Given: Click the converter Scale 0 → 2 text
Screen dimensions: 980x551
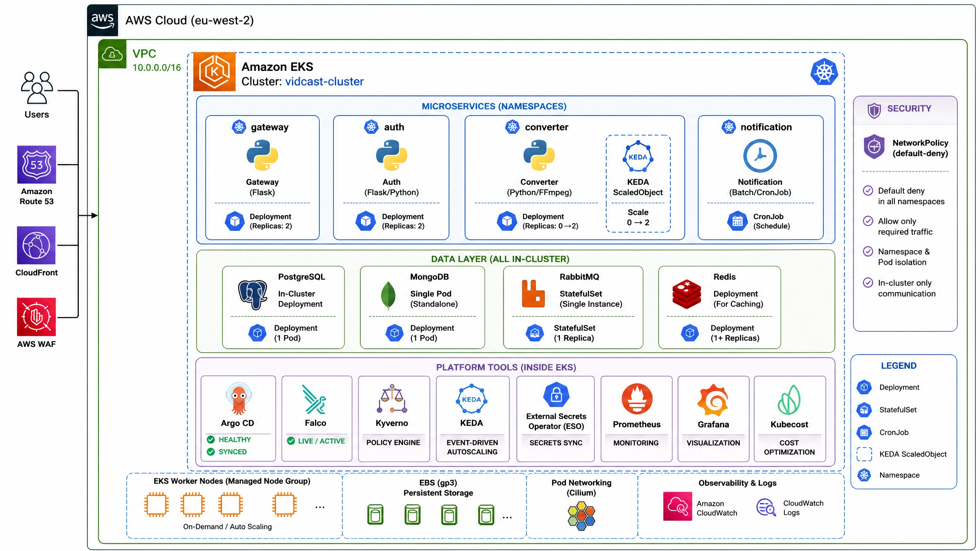Looking at the screenshot, I should (x=638, y=217).
